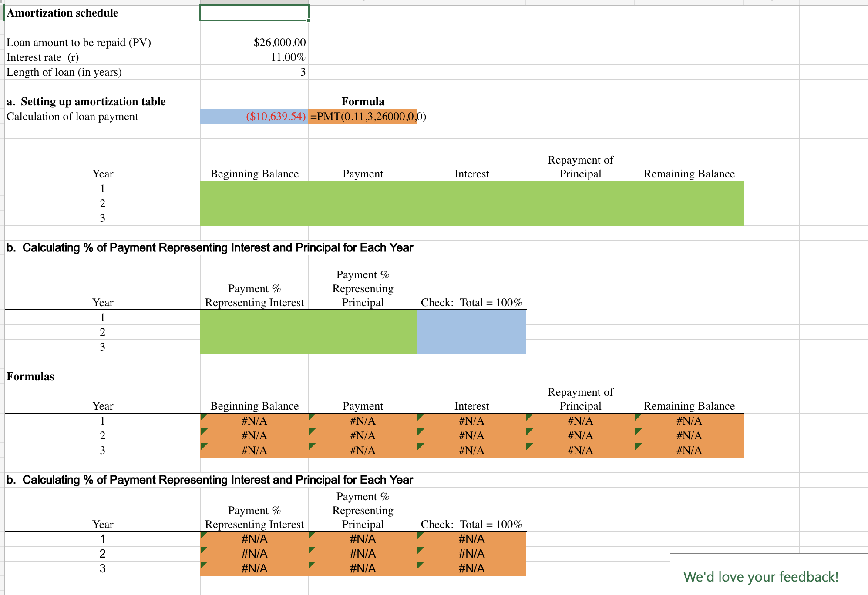Click blue Check Total cell for Year 1
This screenshot has width=868, height=595.
point(471,318)
